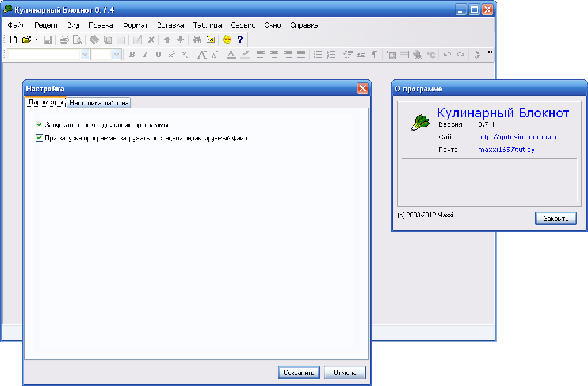The image size is (588, 386).
Task: Click the favorites folder icon
Action: [211, 39]
